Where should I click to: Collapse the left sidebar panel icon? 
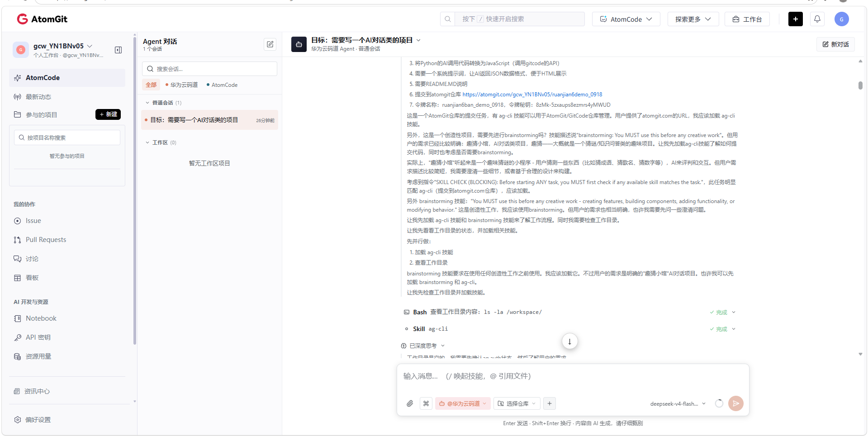pyautogui.click(x=118, y=50)
